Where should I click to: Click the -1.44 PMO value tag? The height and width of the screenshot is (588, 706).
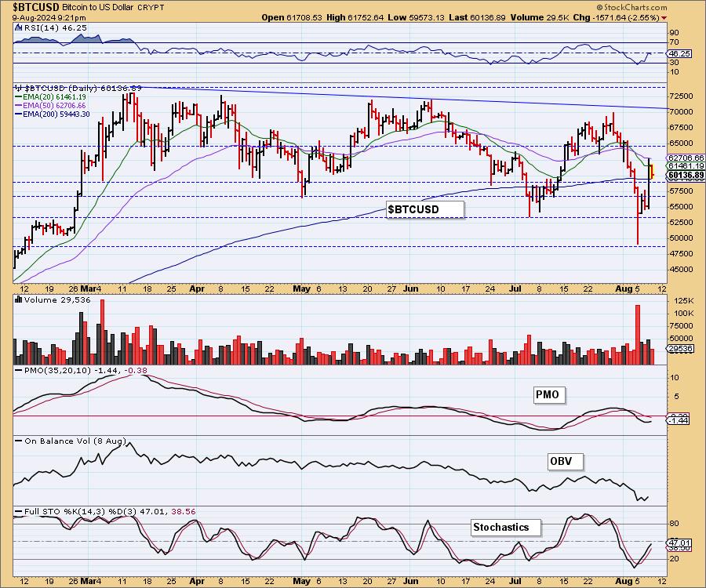[x=678, y=421]
